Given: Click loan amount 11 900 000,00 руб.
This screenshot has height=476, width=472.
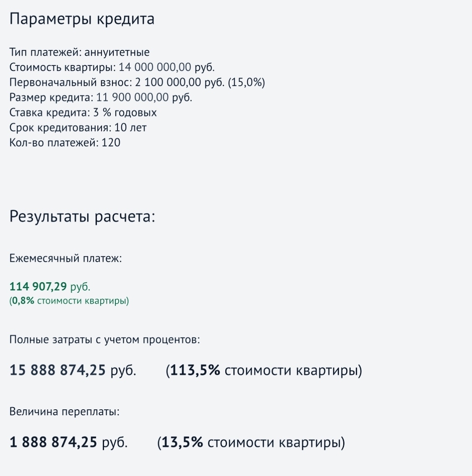Looking at the screenshot, I should pos(144,97).
